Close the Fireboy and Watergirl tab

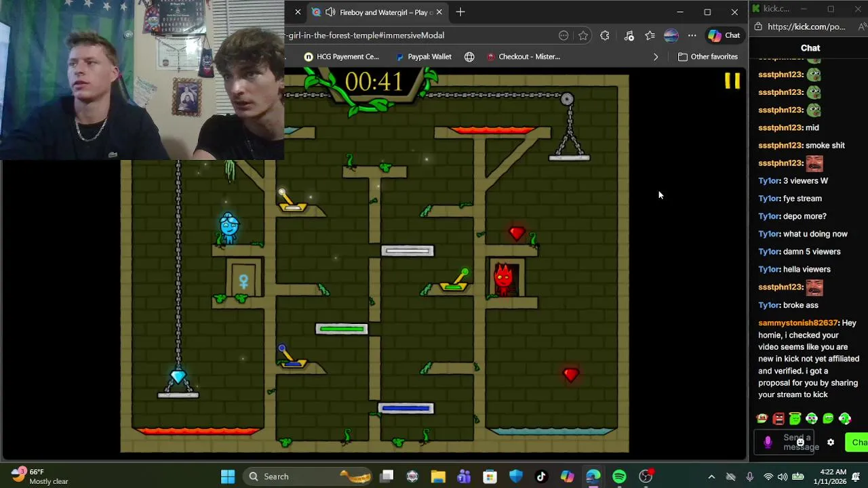(x=439, y=12)
